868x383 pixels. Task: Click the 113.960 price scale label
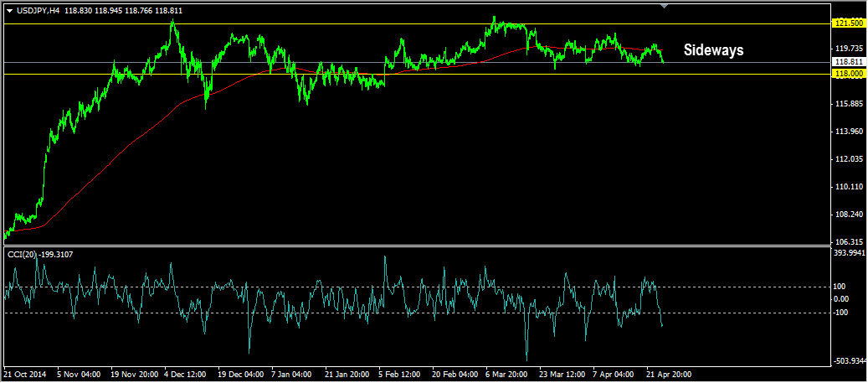coord(848,132)
